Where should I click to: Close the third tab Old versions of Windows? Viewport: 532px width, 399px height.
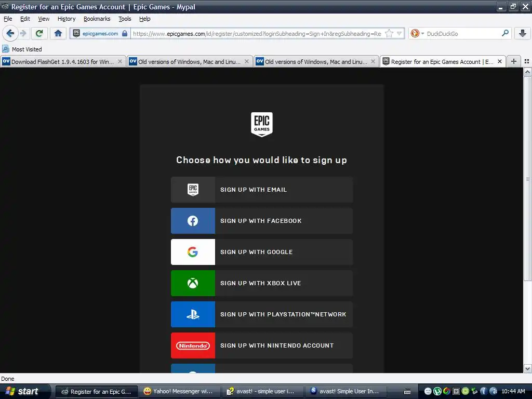[x=373, y=61]
